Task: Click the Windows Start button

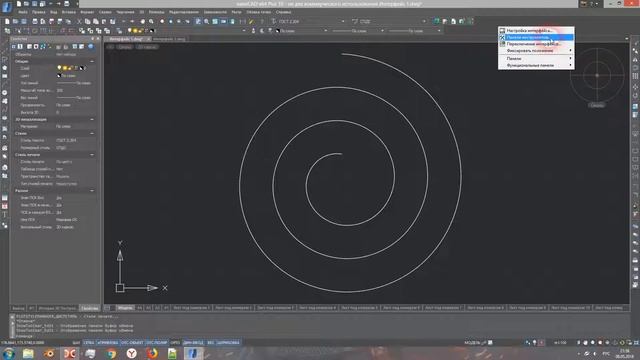Action: coord(9,353)
